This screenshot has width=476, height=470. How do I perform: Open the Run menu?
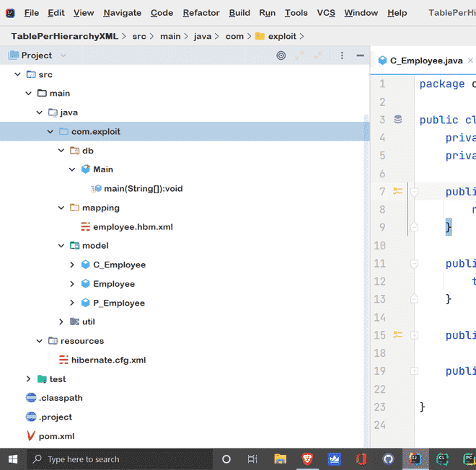point(267,13)
